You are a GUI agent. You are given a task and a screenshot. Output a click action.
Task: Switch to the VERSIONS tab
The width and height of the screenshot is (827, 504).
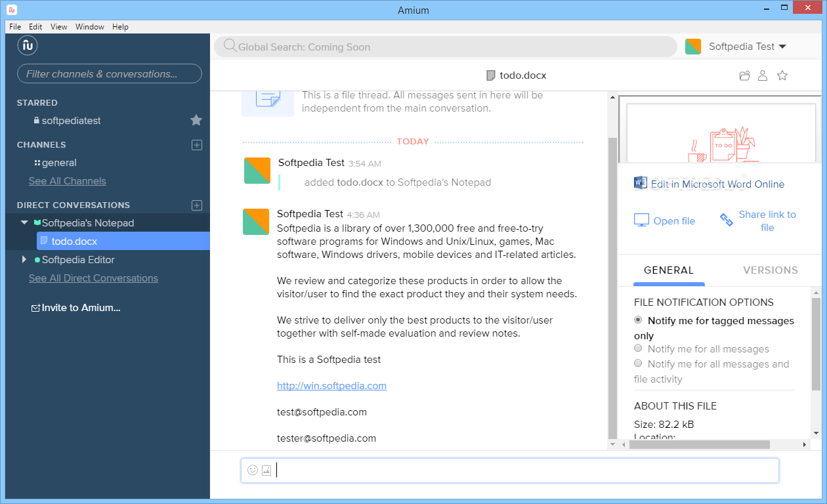[x=771, y=270]
